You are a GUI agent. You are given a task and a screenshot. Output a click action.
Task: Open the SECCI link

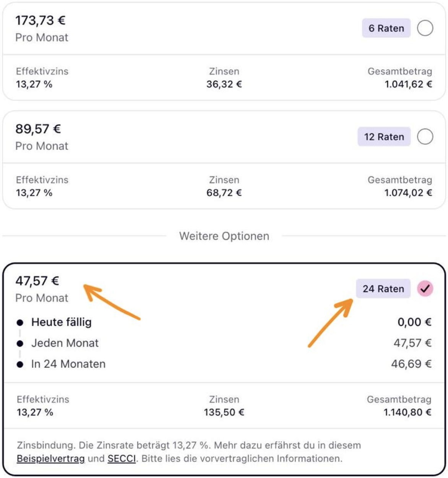(122, 458)
